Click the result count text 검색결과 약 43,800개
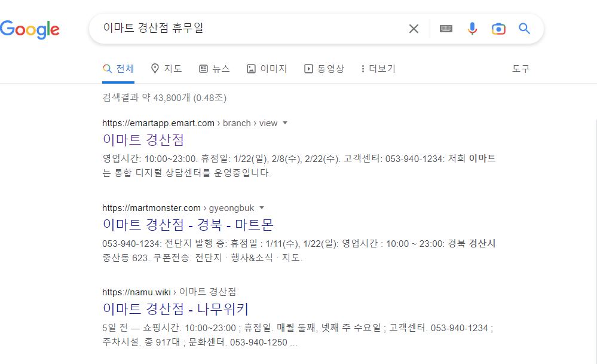The width and height of the screenshot is (597, 364). point(164,98)
